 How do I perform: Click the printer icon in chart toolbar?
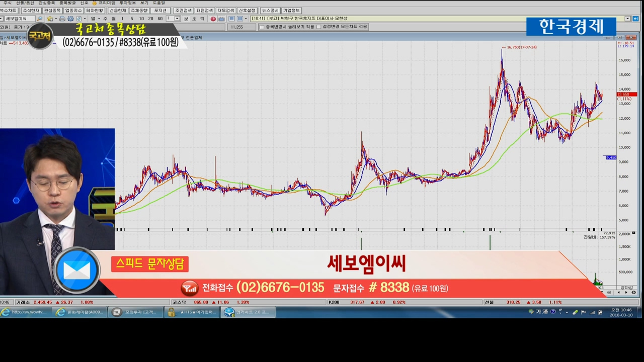pyautogui.click(x=62, y=19)
